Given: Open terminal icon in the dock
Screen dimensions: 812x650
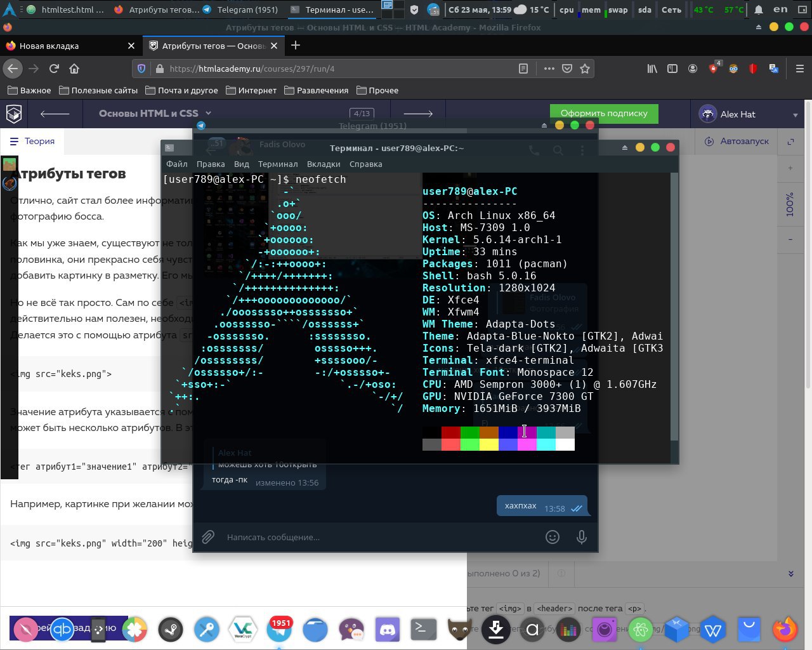Looking at the screenshot, I should tap(424, 630).
